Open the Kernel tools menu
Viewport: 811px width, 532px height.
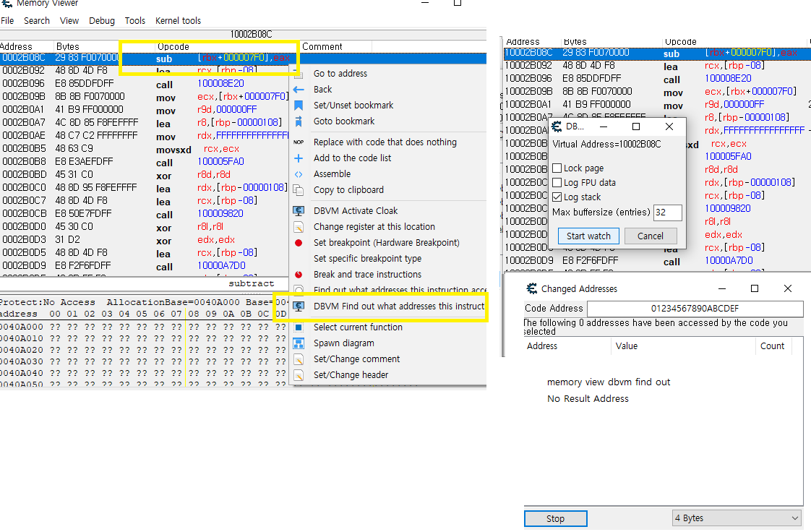point(178,20)
